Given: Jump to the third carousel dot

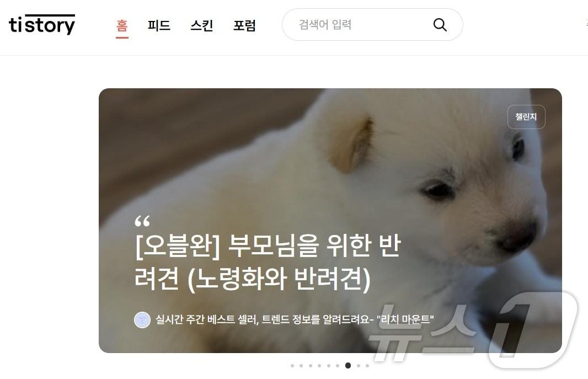Looking at the screenshot, I should [x=311, y=366].
